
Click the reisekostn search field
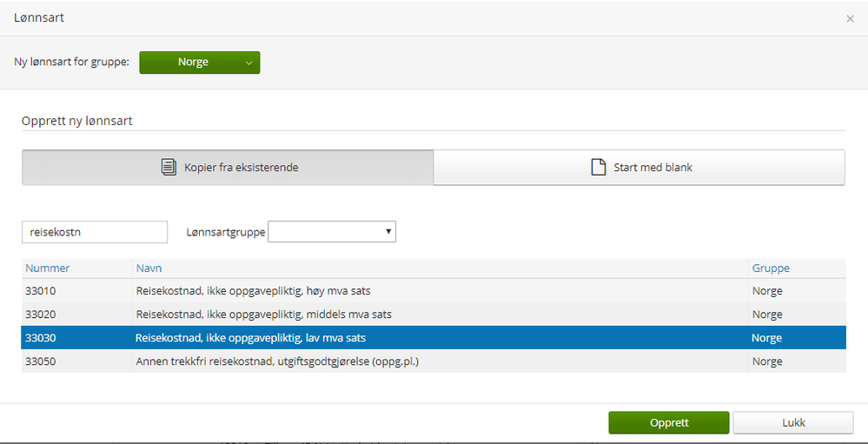94,232
